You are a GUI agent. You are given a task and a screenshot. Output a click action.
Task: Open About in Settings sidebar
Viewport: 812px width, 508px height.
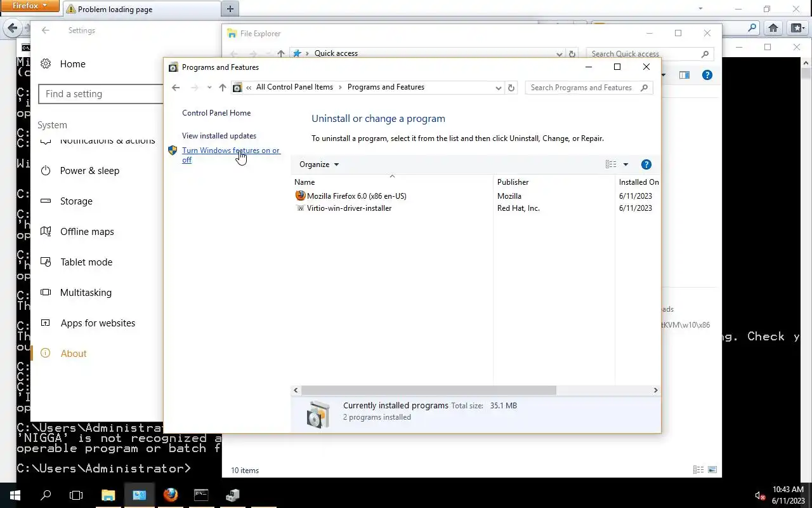click(x=74, y=354)
